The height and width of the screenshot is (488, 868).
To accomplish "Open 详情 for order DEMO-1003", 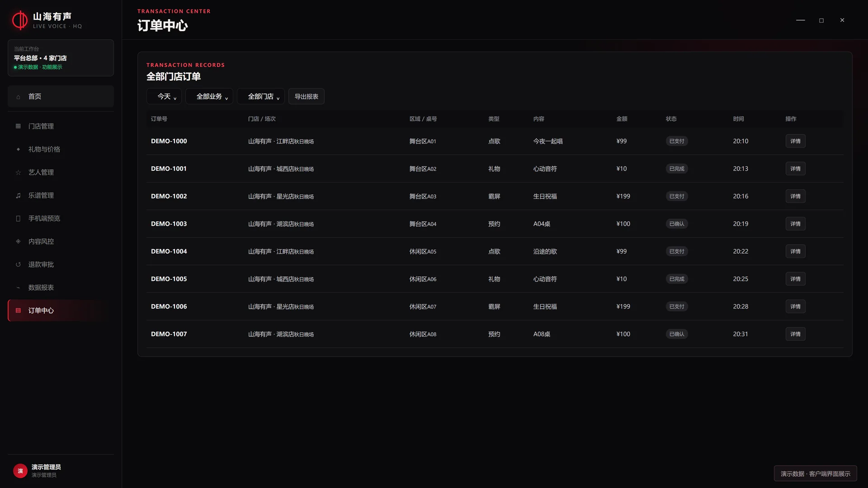I will pyautogui.click(x=795, y=224).
